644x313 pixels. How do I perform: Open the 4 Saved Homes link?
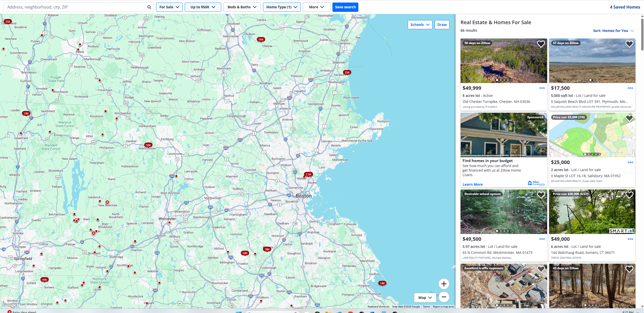point(625,7)
